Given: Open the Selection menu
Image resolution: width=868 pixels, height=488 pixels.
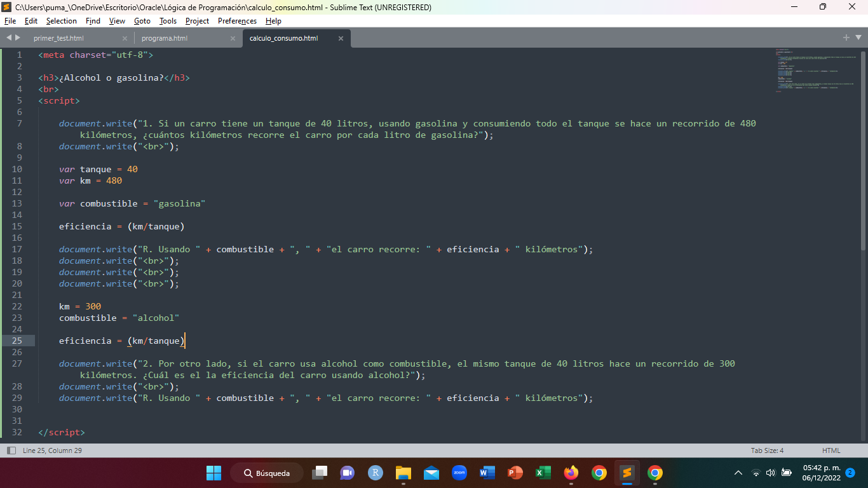Looking at the screenshot, I should 62,21.
